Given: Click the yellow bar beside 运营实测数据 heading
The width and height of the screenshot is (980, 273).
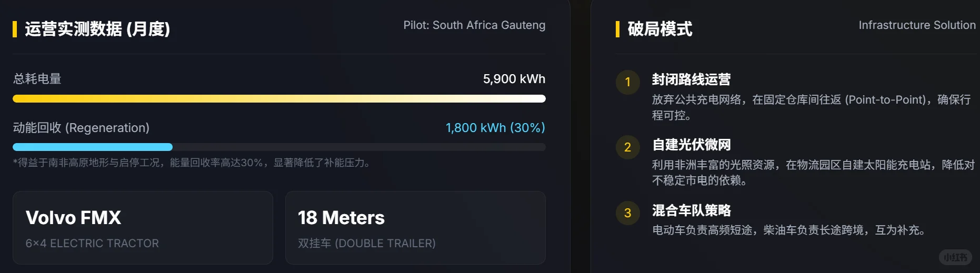Looking at the screenshot, I should pyautogui.click(x=14, y=29).
